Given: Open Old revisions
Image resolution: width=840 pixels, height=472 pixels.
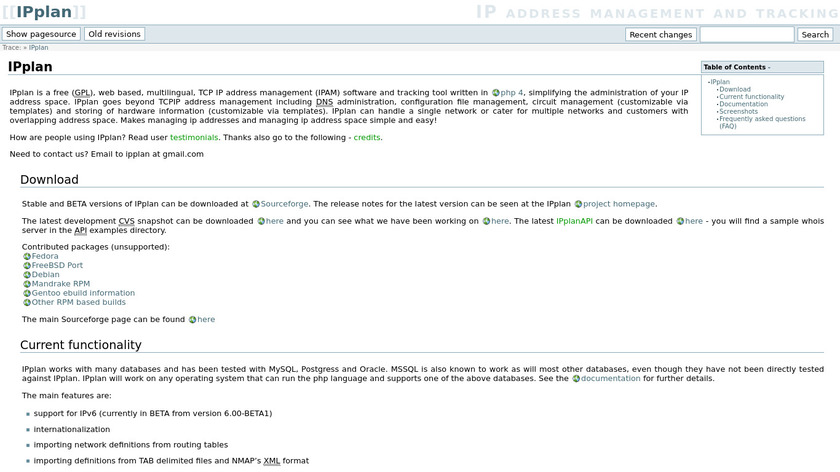Looking at the screenshot, I should point(114,34).
